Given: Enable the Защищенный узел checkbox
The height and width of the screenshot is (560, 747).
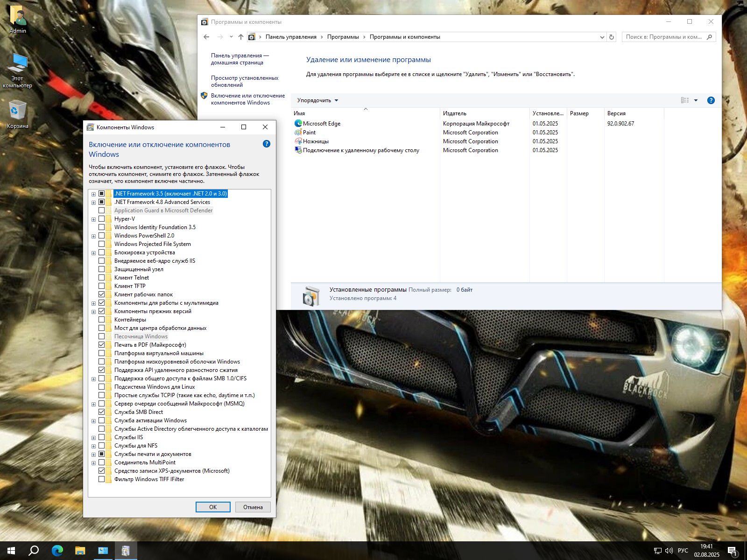Looking at the screenshot, I should (101, 269).
